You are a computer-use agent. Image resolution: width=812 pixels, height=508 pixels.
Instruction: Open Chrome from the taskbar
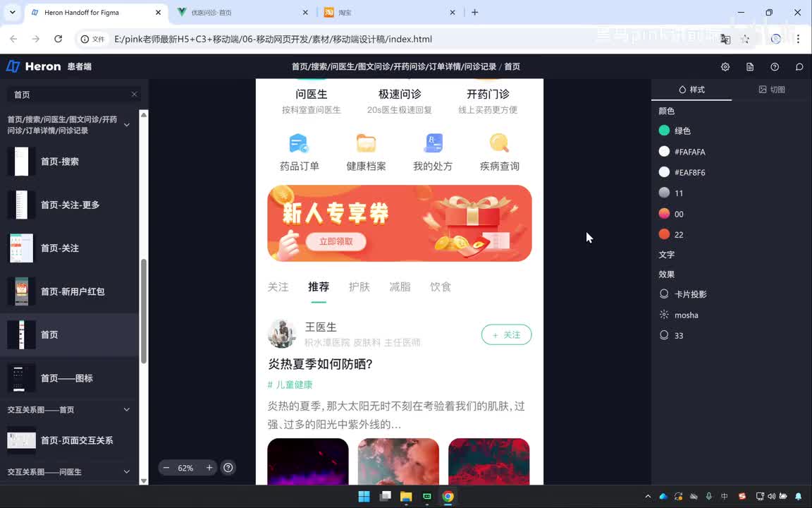448,496
